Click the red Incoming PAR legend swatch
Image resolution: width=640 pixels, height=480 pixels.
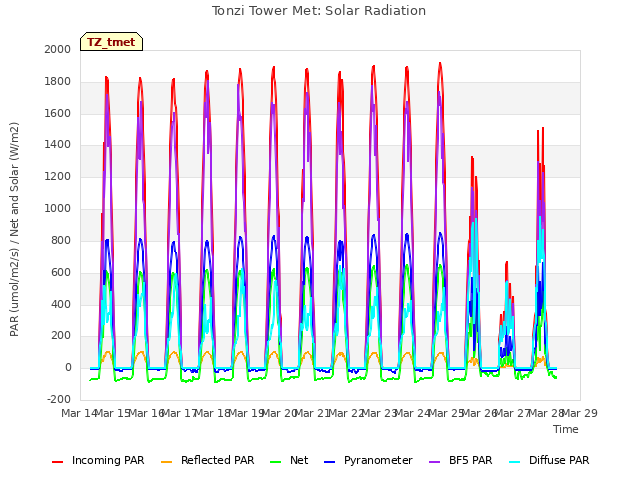pyautogui.click(x=58, y=462)
